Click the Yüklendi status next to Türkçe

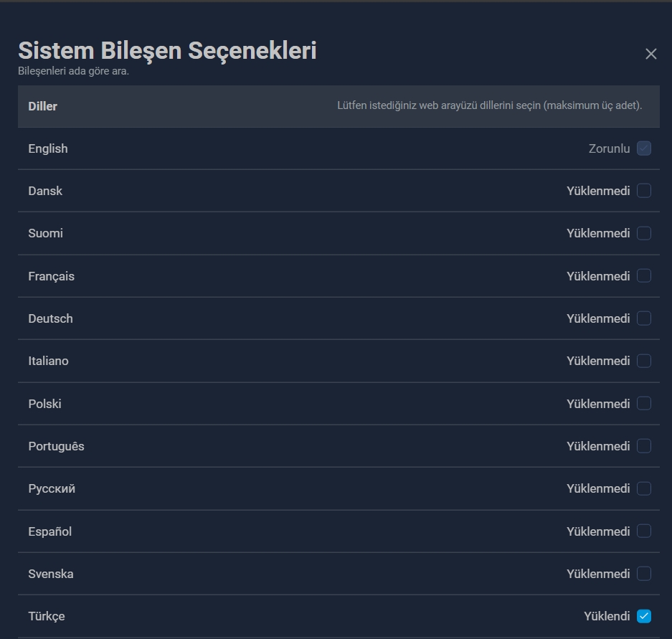[607, 616]
